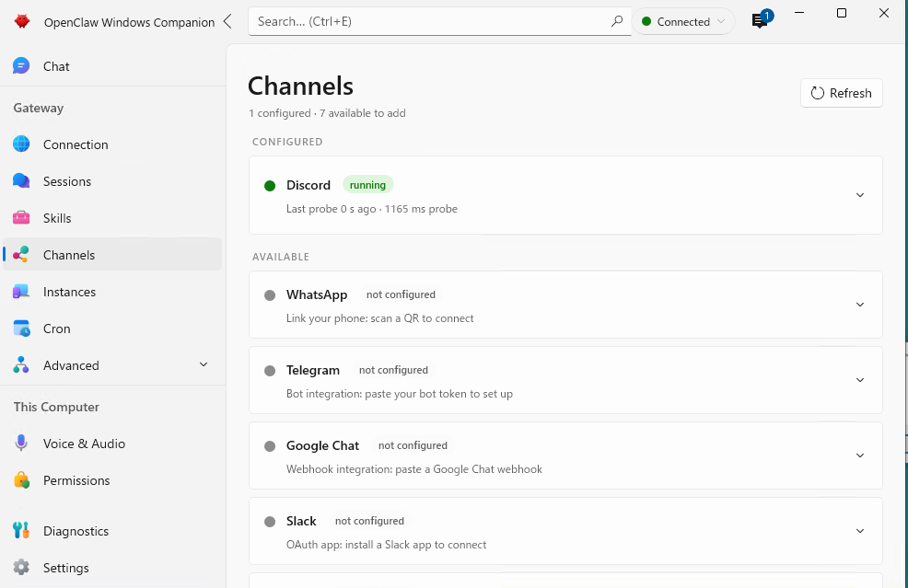Click the Channels page heading

coord(300,86)
